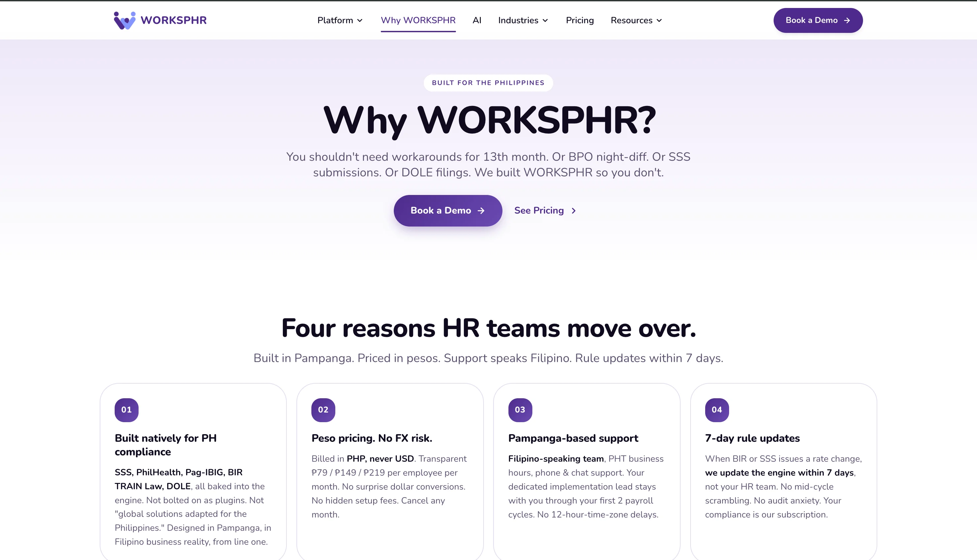Click the WORKSPHR brand name text
This screenshot has width=977, height=560.
(173, 20)
